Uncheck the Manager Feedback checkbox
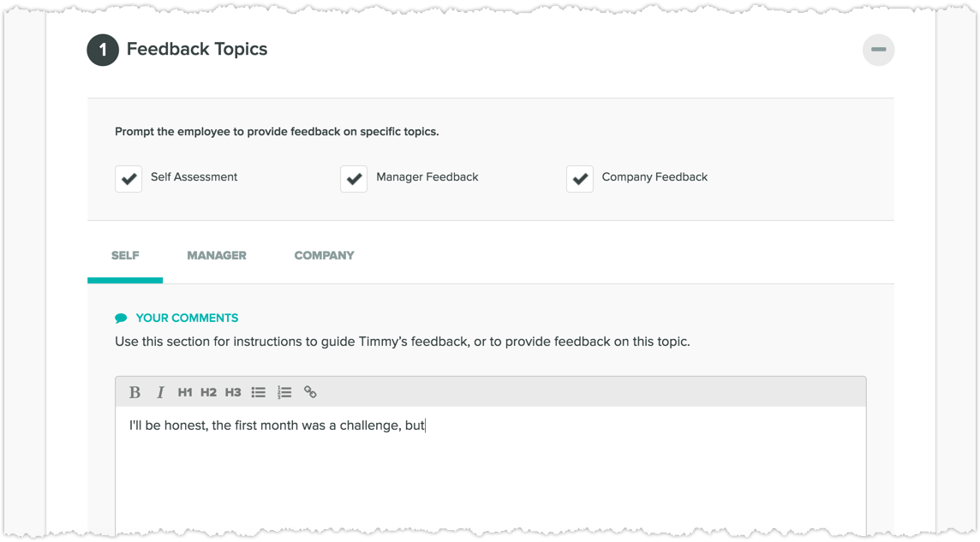Viewport: 980px width, 542px height. coord(354,179)
